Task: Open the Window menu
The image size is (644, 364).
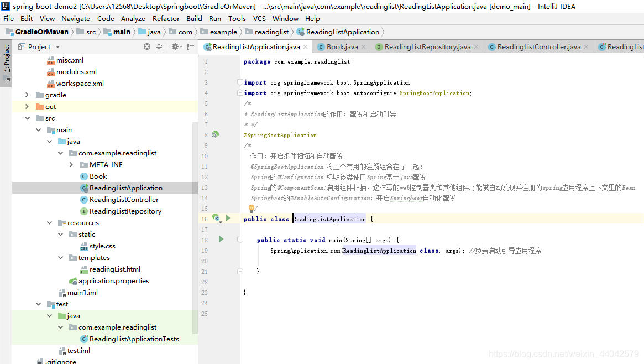Action: [285, 18]
